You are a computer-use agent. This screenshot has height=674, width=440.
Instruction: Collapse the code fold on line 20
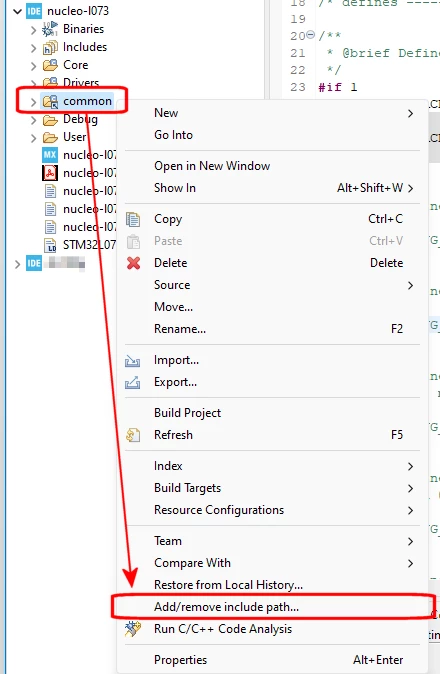(x=311, y=35)
